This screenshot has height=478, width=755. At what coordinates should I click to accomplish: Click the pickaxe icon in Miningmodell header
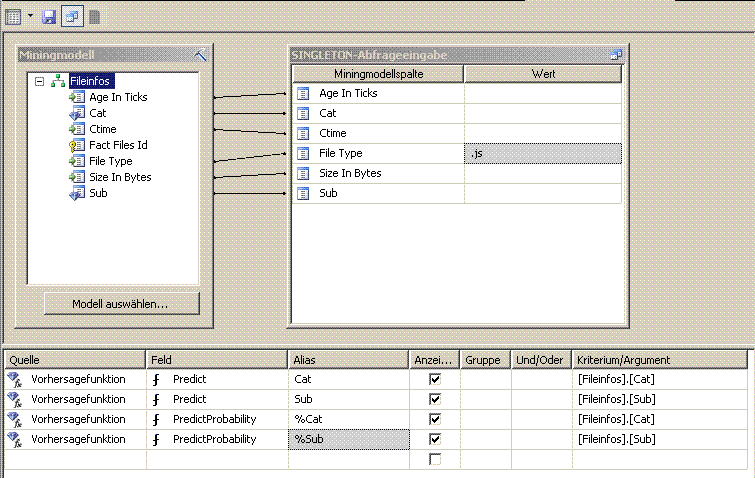click(x=200, y=55)
